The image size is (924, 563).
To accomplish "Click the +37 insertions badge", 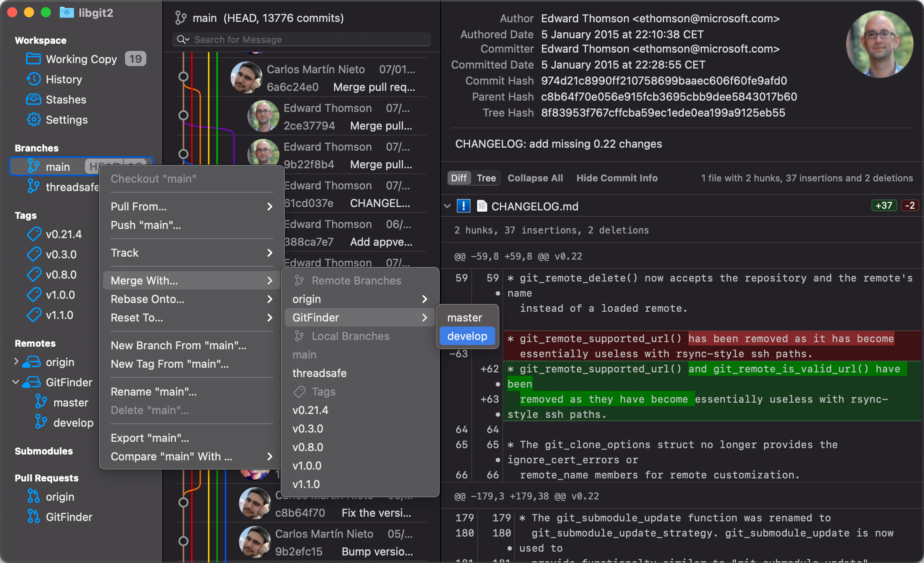I will (884, 205).
